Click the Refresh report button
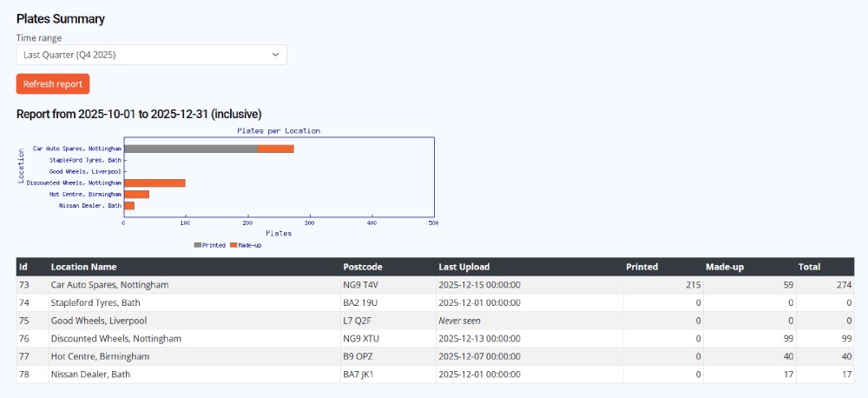The height and width of the screenshot is (398, 868). (x=53, y=84)
